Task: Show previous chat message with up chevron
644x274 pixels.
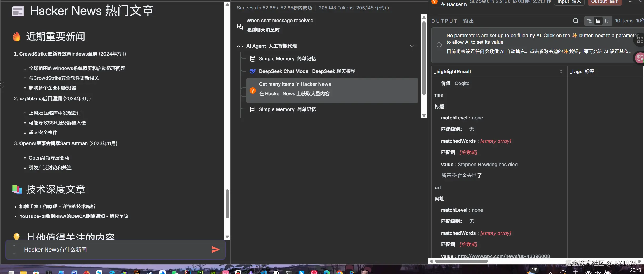Action: pos(14,246)
